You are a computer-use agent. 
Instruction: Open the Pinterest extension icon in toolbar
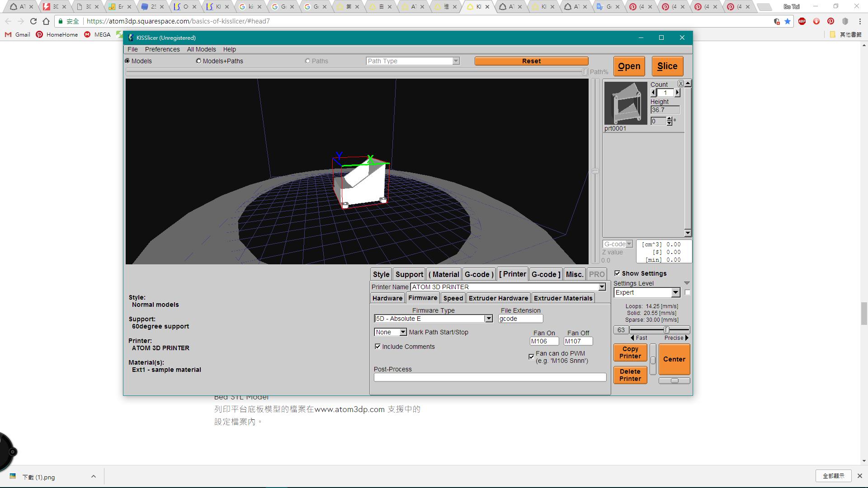831,21
